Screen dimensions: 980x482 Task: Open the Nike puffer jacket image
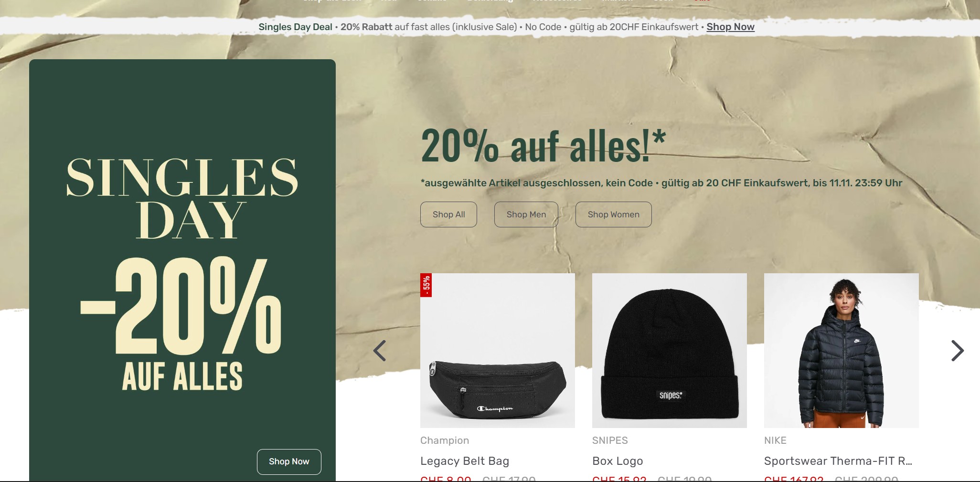tap(842, 351)
